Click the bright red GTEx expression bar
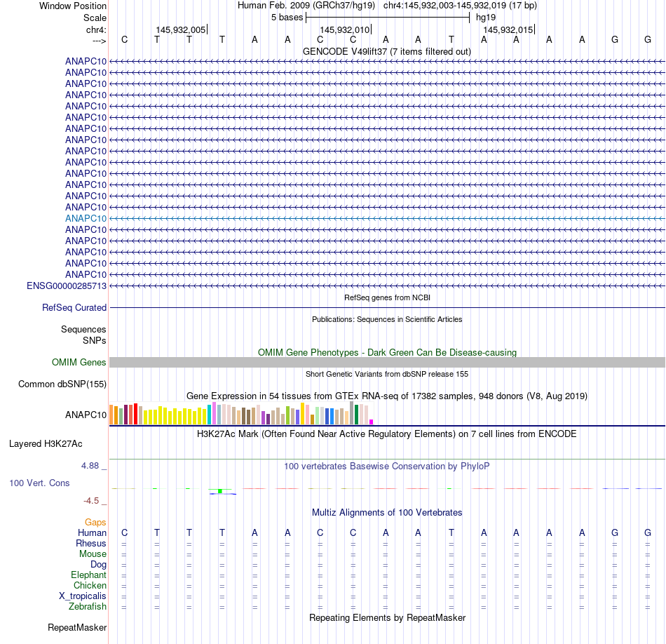 [x=135, y=414]
